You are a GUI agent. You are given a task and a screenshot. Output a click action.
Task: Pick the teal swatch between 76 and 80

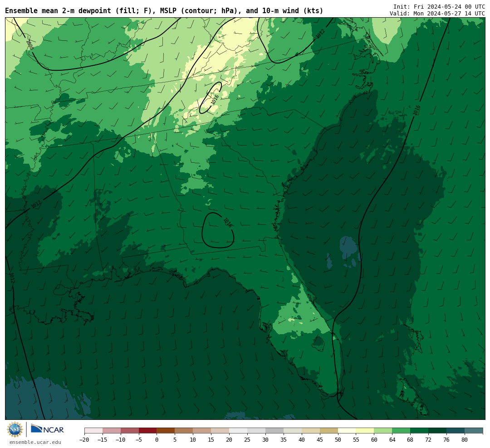coord(456,431)
